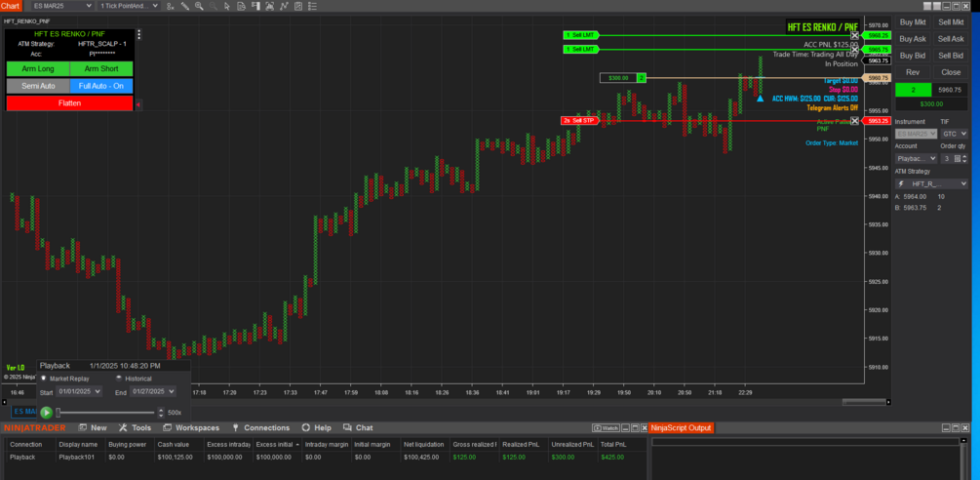This screenshot has width=980, height=480.
Task: Select the Market Replay radio button
Action: click(43, 379)
